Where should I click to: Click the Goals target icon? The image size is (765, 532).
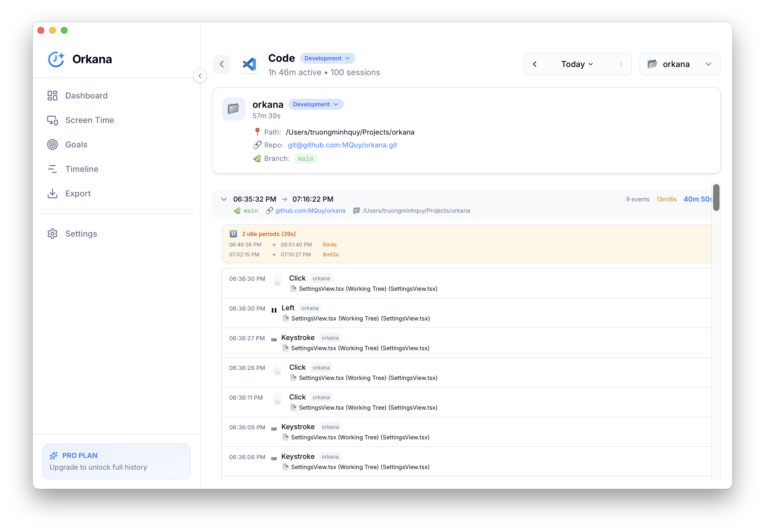tap(52, 145)
